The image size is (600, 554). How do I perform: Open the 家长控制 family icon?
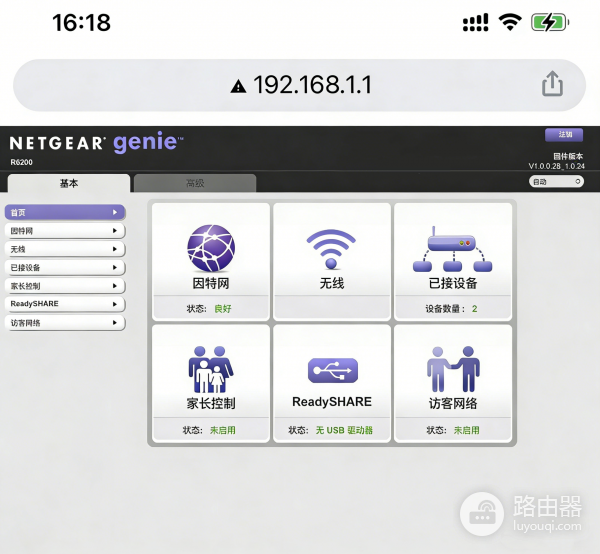[211, 369]
